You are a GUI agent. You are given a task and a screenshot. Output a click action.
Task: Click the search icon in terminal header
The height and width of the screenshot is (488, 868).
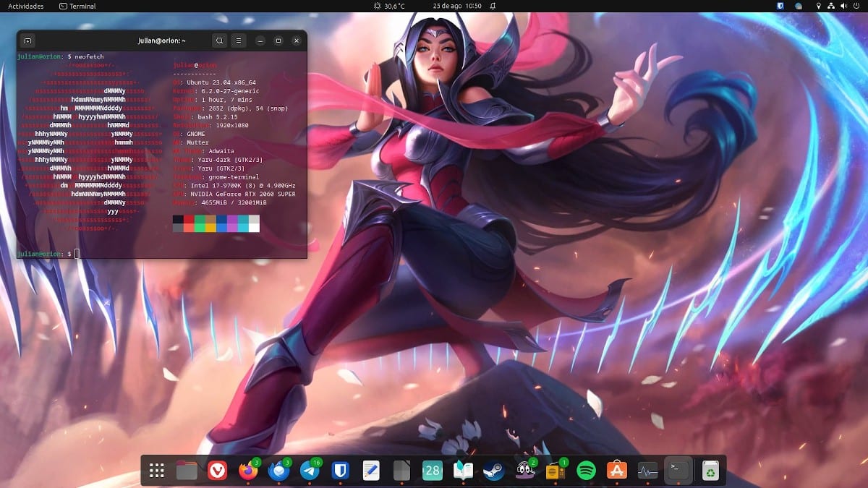pos(220,40)
